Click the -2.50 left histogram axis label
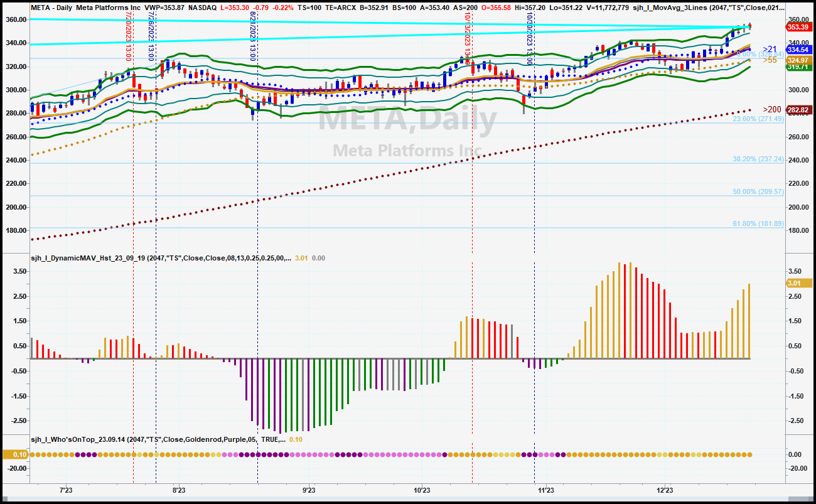816x504 pixels. pos(18,421)
